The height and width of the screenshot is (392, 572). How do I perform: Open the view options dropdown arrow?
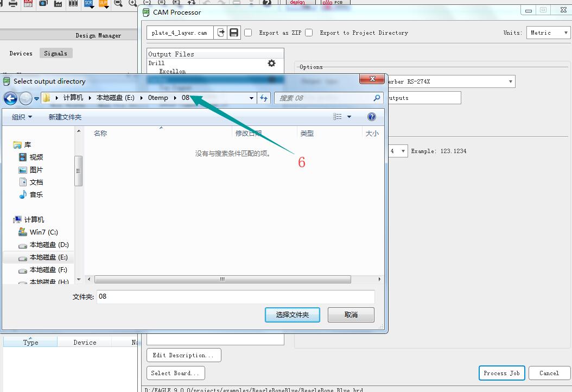click(x=349, y=117)
